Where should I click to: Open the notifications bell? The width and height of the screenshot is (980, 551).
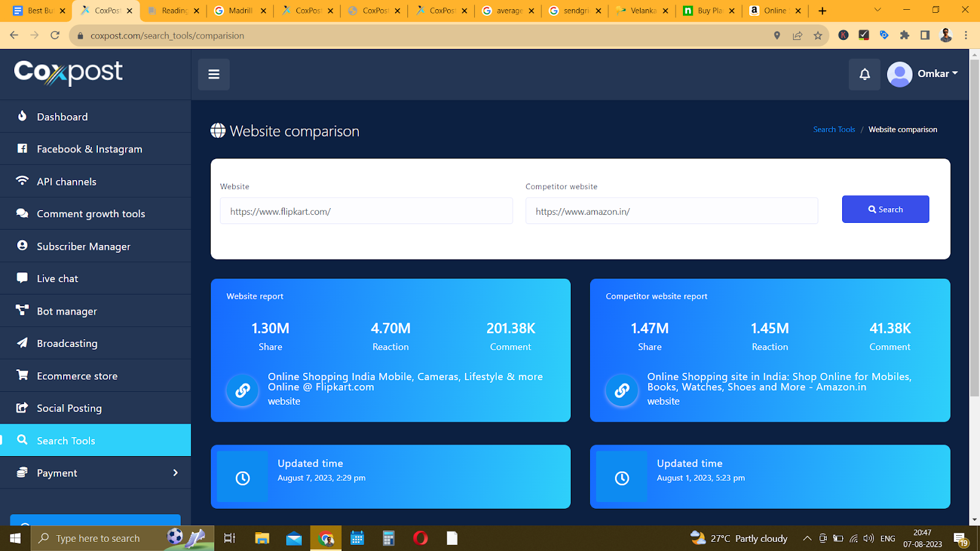point(864,74)
